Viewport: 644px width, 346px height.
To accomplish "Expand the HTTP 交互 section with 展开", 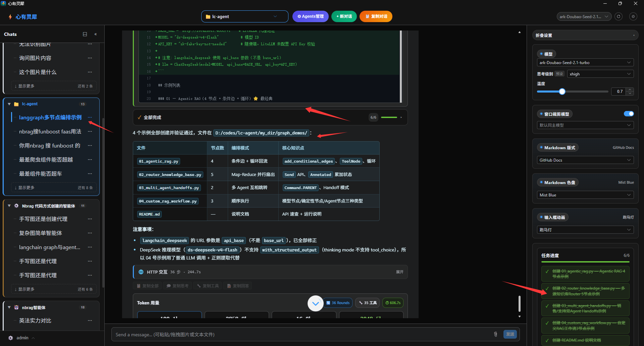I will [x=399, y=272].
